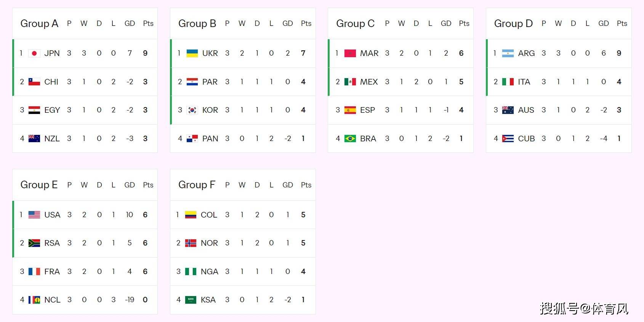
Task: Click the Japan flag icon
Action: pyautogui.click(x=34, y=53)
